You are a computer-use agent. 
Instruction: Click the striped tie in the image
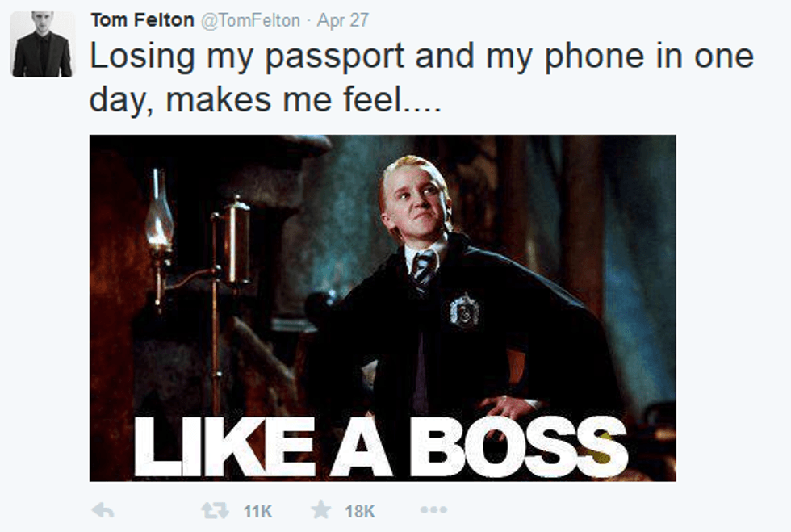424,270
